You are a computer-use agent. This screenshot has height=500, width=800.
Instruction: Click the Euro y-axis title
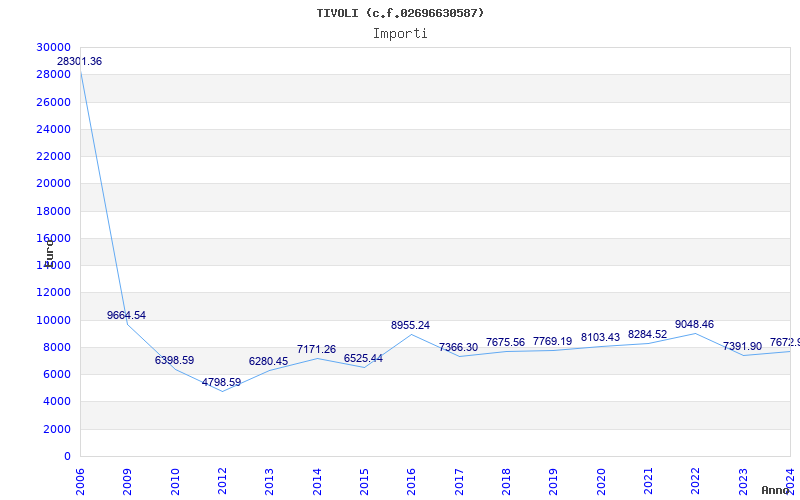[x=49, y=252]
